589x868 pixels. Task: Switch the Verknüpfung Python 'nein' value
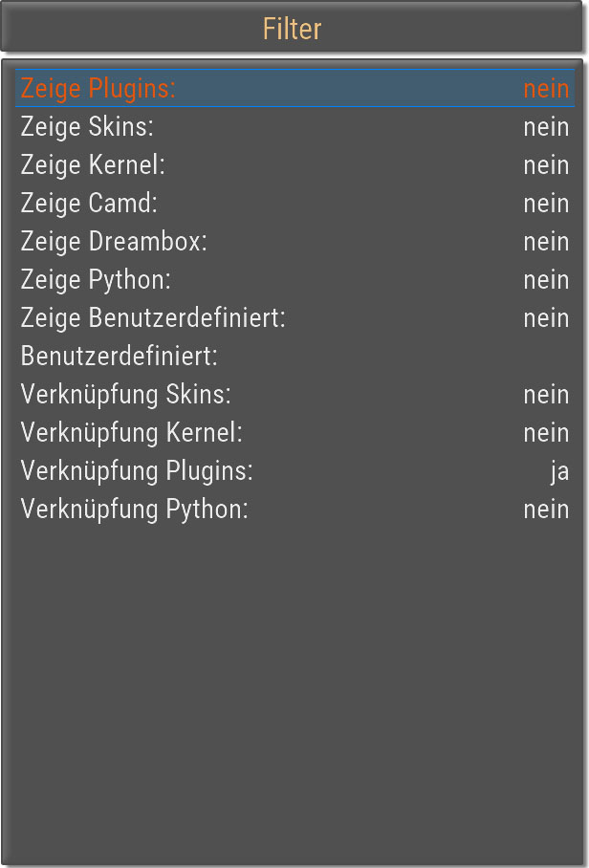(x=546, y=510)
